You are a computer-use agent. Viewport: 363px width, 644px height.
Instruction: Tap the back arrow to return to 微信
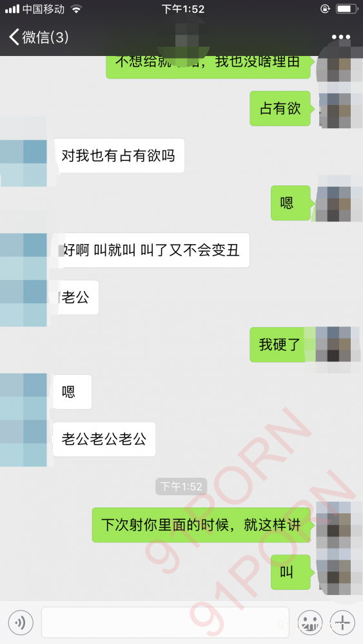(14, 37)
